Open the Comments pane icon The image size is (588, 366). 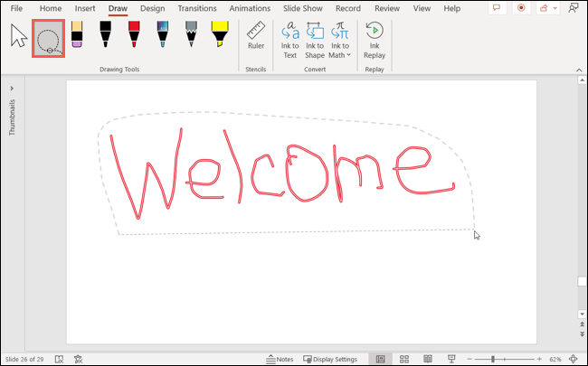pyautogui.click(x=498, y=8)
